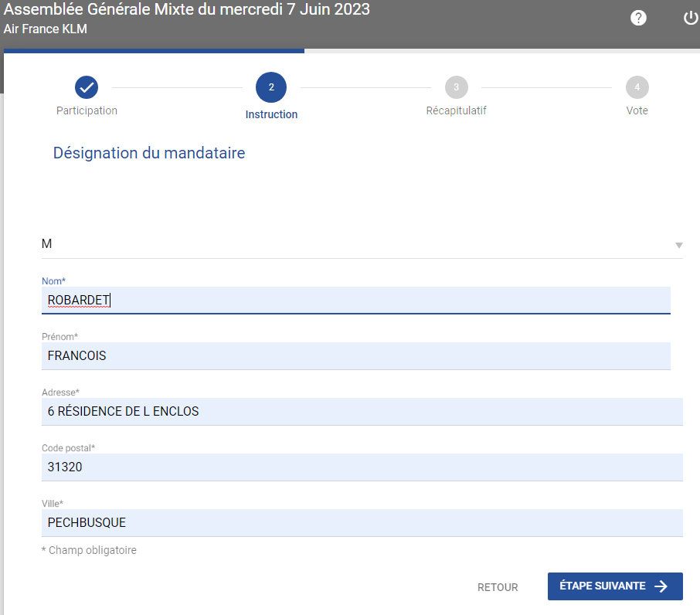Viewport: 700px width, 615px height.
Task: Click the Champ obligatoire note
Action: point(89,550)
